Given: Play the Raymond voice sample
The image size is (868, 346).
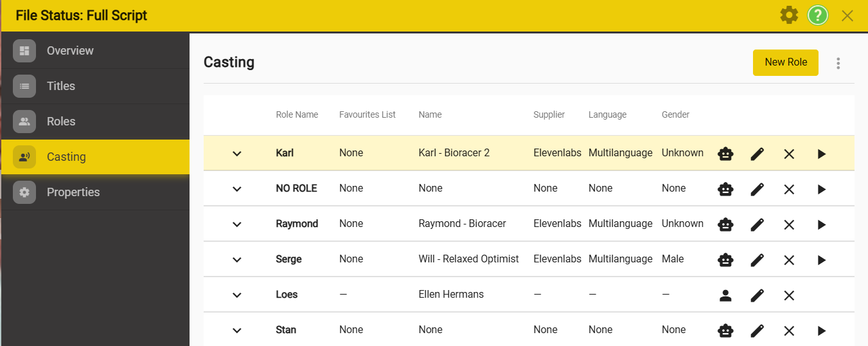Looking at the screenshot, I should (822, 224).
